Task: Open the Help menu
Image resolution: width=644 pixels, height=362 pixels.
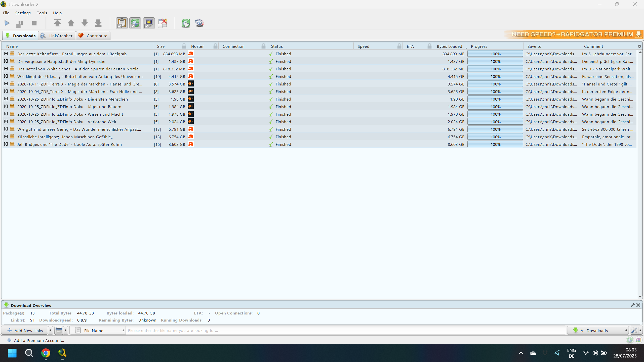Action: 57,13
